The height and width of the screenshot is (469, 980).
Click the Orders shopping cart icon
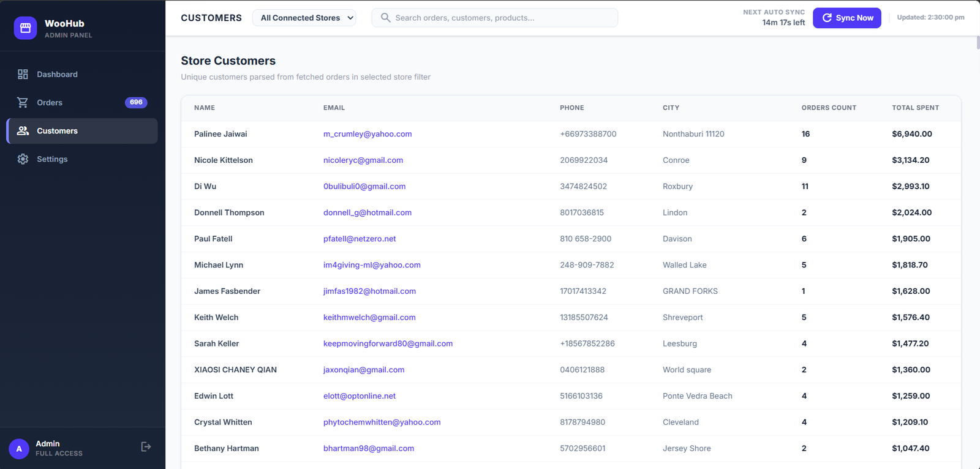[x=23, y=102]
